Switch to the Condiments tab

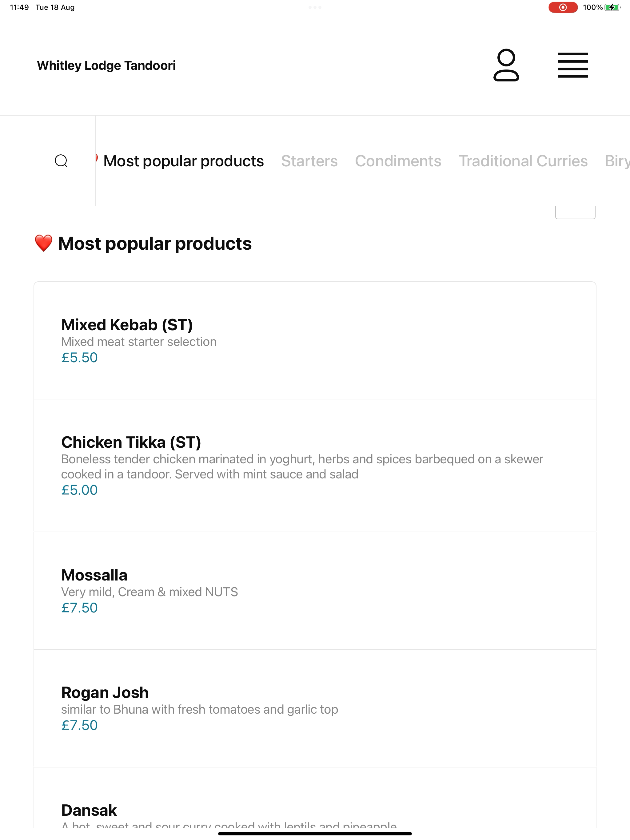[x=398, y=161]
